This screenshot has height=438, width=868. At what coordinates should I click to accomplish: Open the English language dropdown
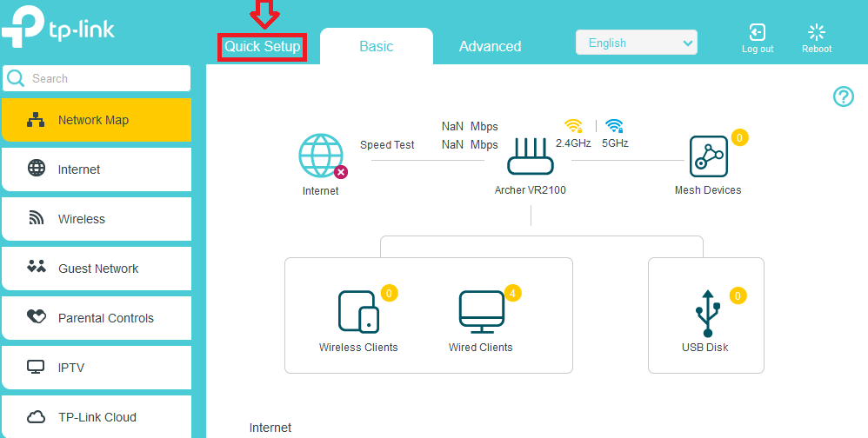pyautogui.click(x=637, y=43)
